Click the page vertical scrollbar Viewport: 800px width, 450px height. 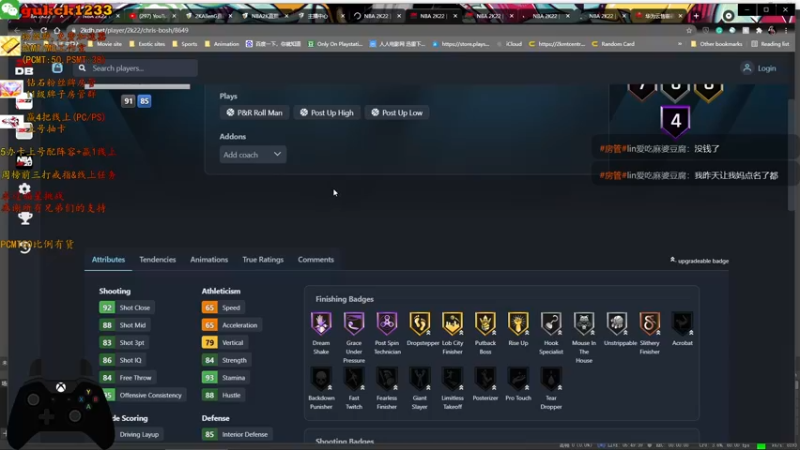(x=791, y=153)
